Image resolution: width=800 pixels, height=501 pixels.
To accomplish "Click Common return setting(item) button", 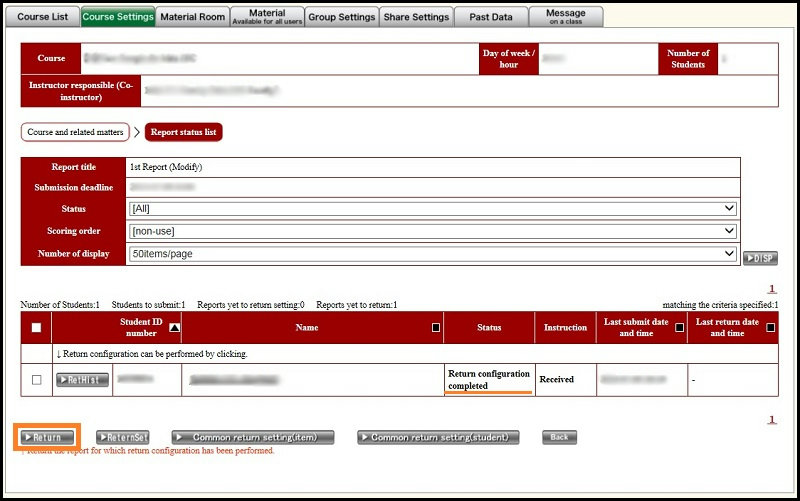I will click(252, 437).
